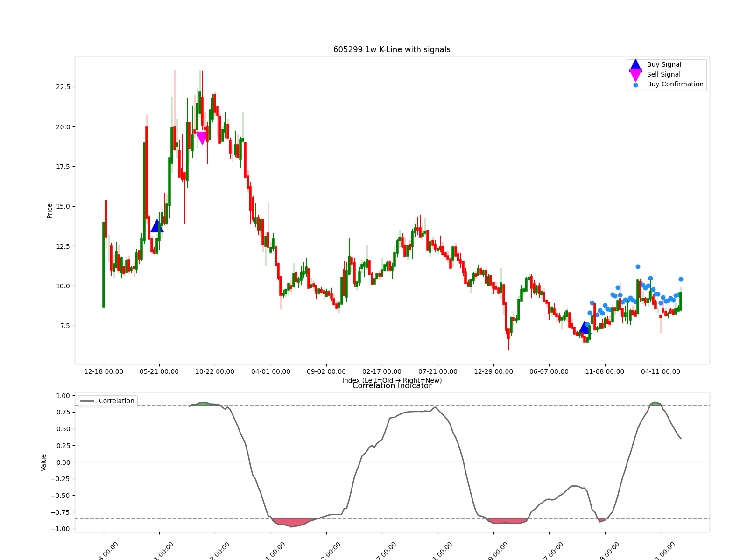Click the 04-11 00:00 x-axis label
This screenshot has height=560, width=747.
coord(661,372)
